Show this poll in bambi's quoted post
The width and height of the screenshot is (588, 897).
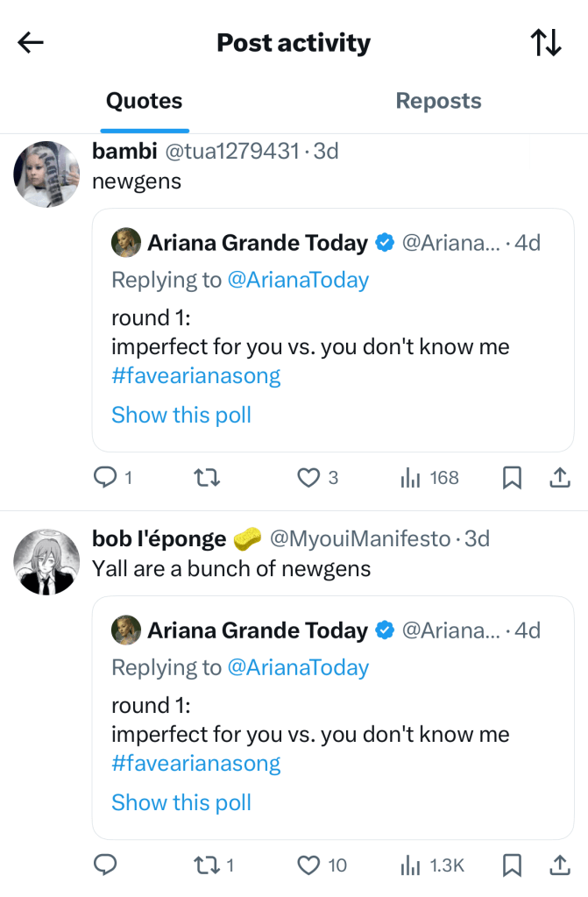click(181, 415)
